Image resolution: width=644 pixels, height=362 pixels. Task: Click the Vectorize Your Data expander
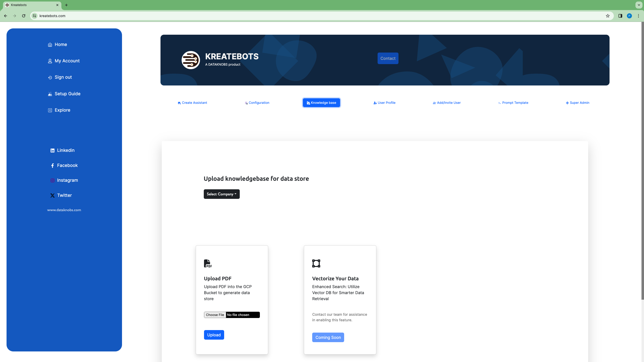pyautogui.click(x=335, y=279)
